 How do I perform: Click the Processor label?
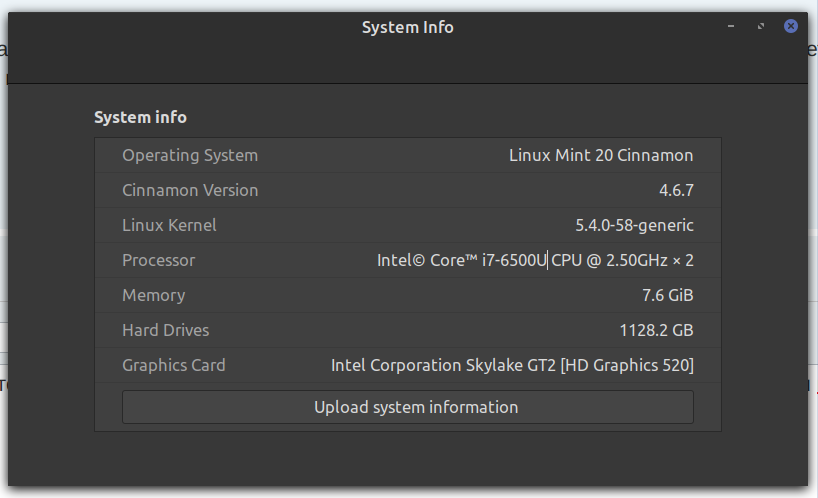click(158, 260)
